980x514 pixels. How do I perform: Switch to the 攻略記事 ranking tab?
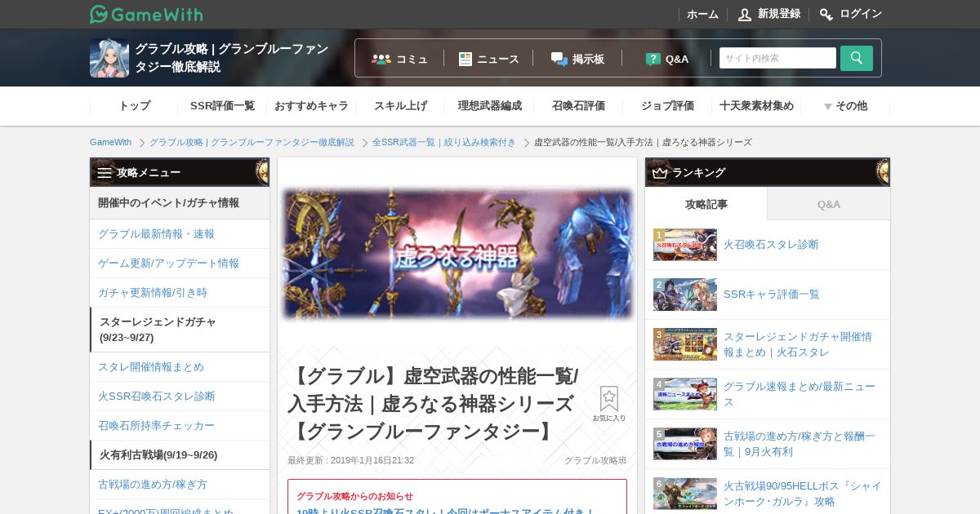[706, 204]
